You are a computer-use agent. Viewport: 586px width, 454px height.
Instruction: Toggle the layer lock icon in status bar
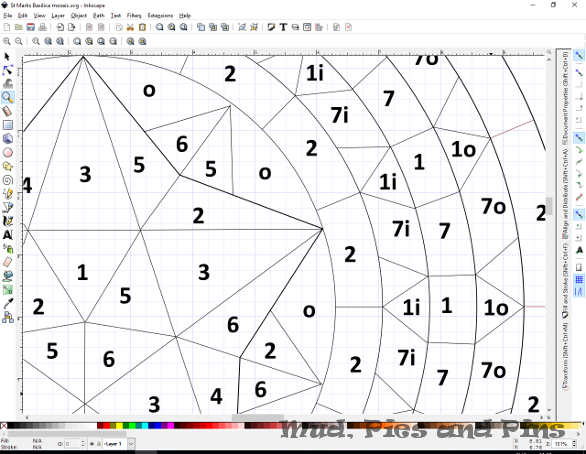coord(98,444)
